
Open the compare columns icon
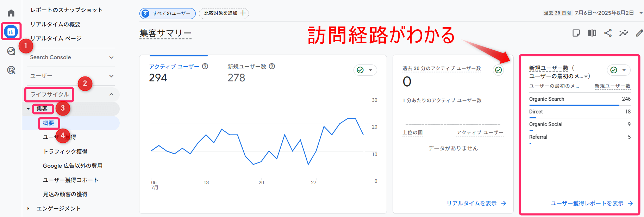point(592,33)
